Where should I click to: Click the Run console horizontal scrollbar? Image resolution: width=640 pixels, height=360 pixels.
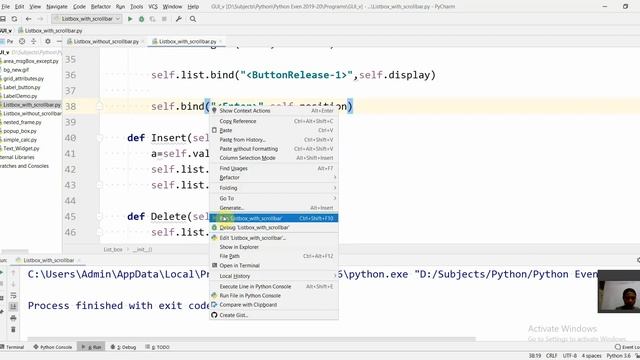tap(251, 339)
